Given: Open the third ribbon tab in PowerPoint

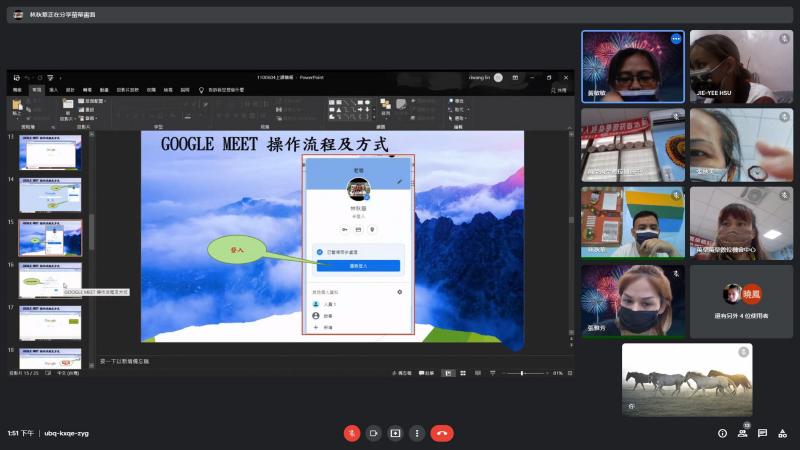Looking at the screenshot, I should (x=53, y=89).
